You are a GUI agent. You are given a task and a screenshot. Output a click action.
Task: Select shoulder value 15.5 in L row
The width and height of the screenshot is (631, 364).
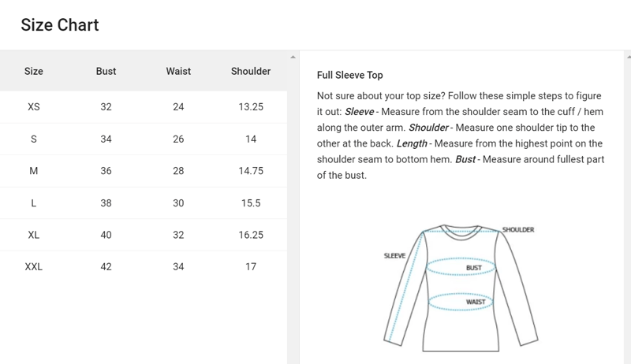pos(251,203)
